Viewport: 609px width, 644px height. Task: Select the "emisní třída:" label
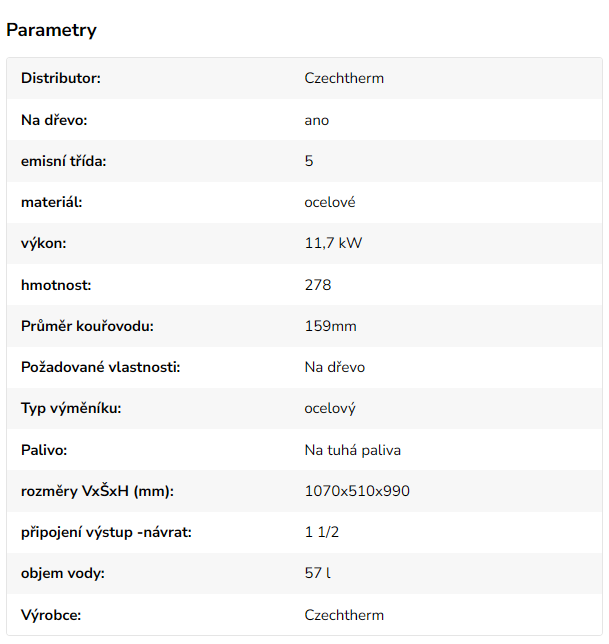point(63,161)
